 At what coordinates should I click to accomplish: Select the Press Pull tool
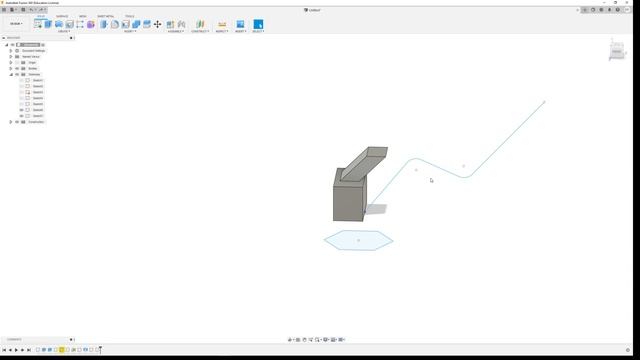(104, 24)
